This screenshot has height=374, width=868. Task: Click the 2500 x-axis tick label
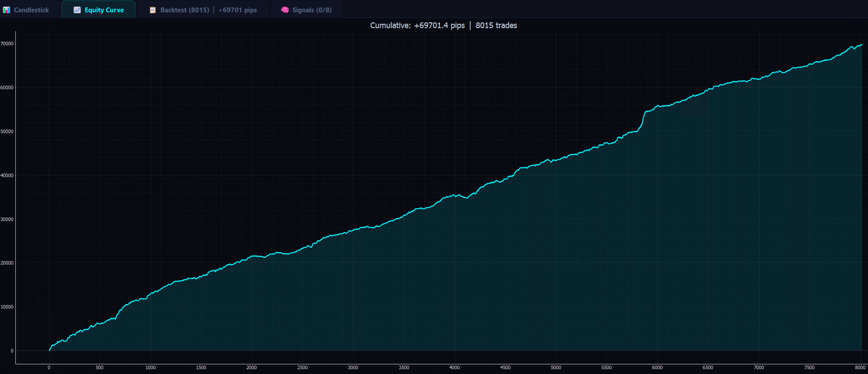click(x=303, y=367)
